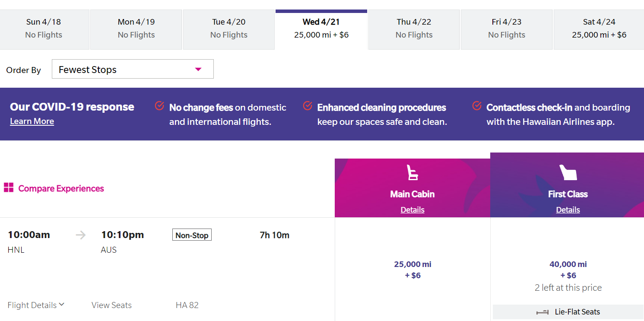The image size is (644, 321).
Task: Choose the First Class 40,000 mi fare
Action: coord(568,270)
